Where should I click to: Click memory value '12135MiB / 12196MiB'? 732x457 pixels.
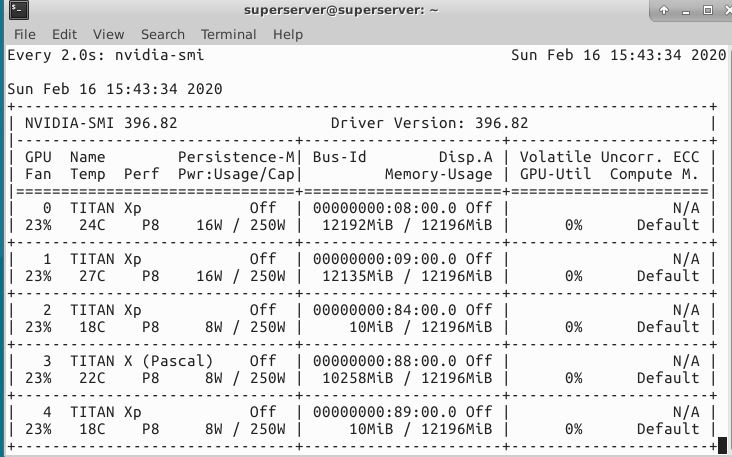point(407,276)
